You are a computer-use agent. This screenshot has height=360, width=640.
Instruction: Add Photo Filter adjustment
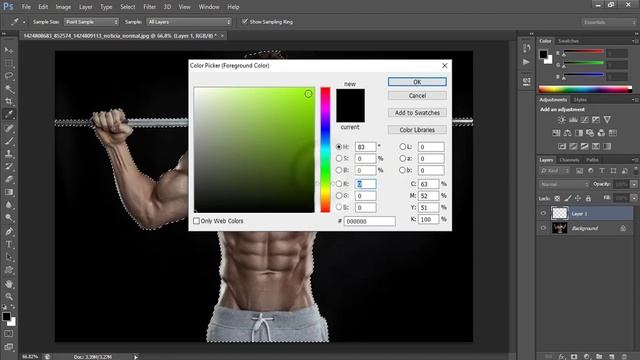pos(590,133)
